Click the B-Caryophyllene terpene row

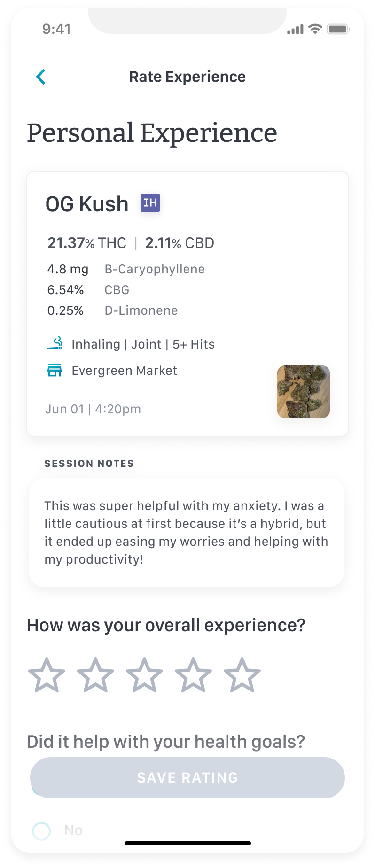point(126,269)
